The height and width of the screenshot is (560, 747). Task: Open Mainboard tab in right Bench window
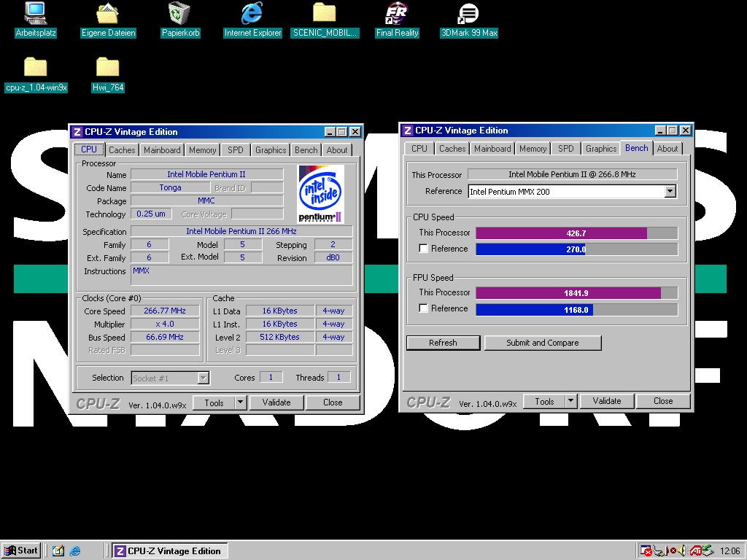(x=492, y=149)
